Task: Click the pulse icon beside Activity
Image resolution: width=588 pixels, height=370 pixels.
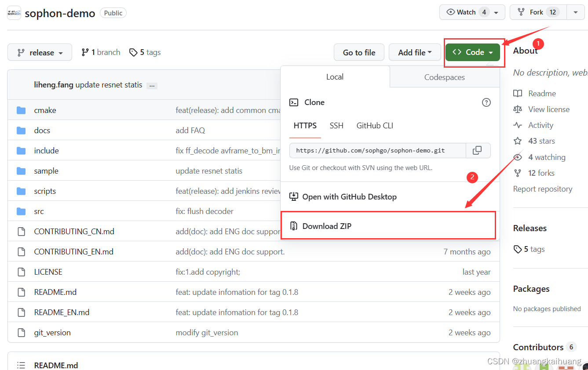Action: point(518,125)
